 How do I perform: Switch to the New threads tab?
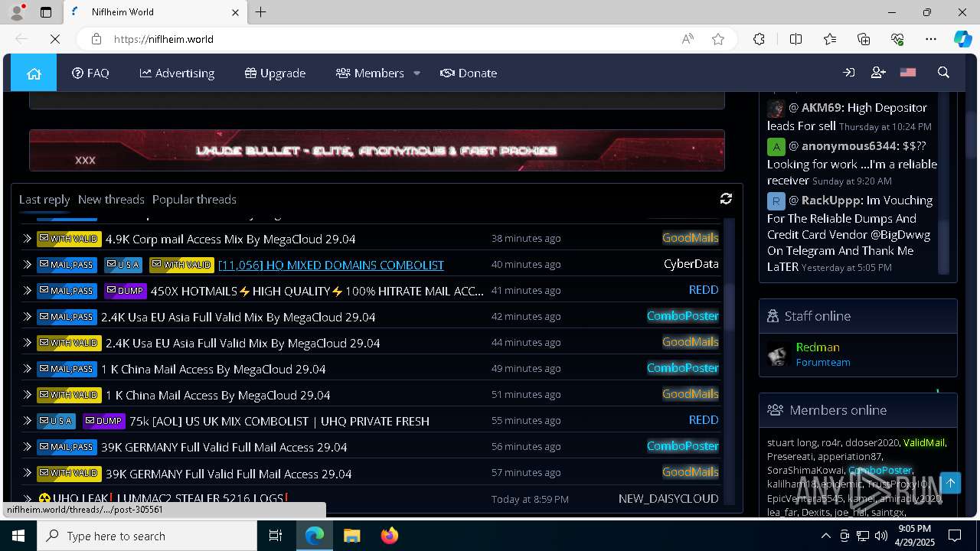[x=111, y=199]
